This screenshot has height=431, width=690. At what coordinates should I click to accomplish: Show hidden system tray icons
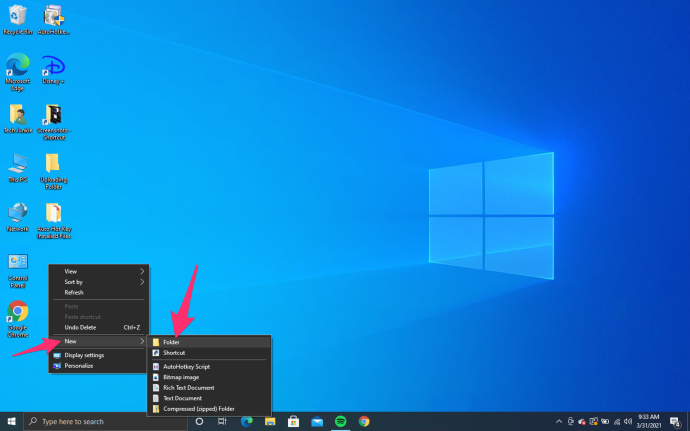pos(558,421)
